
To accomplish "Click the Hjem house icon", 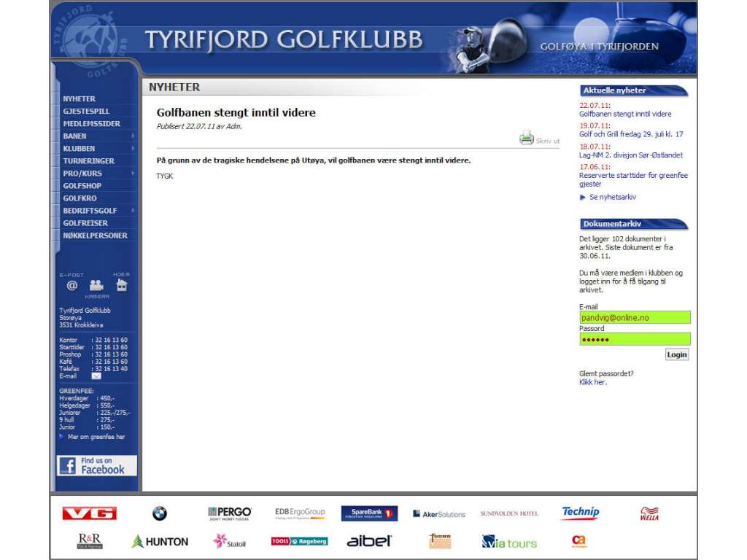I will pyautogui.click(x=122, y=285).
